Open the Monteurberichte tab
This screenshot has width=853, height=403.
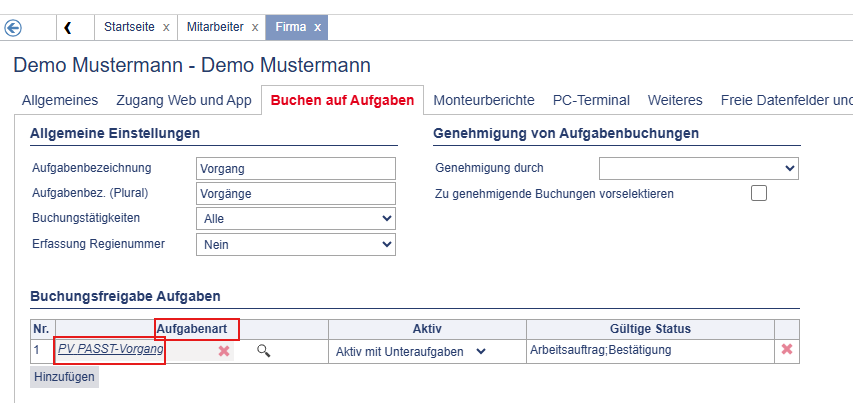pos(484,100)
